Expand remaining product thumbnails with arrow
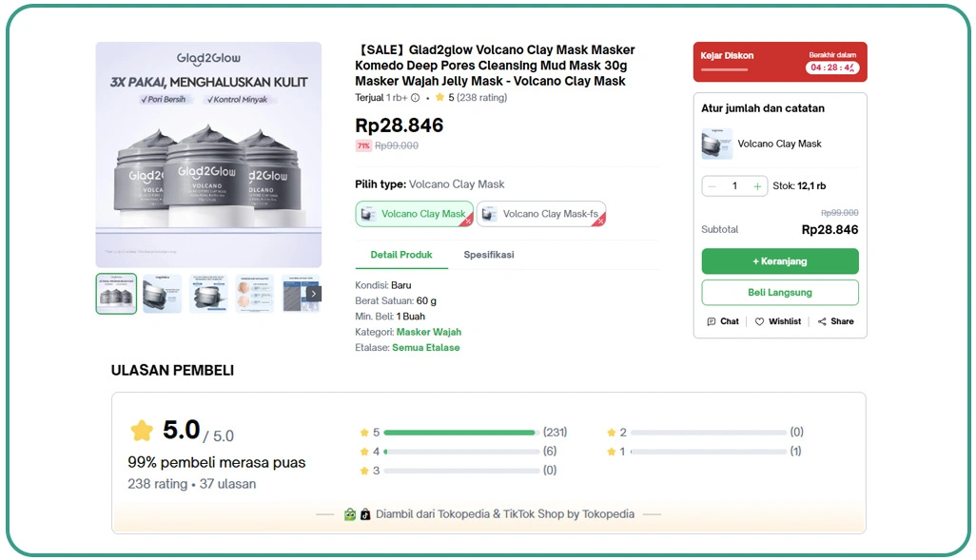 312,294
